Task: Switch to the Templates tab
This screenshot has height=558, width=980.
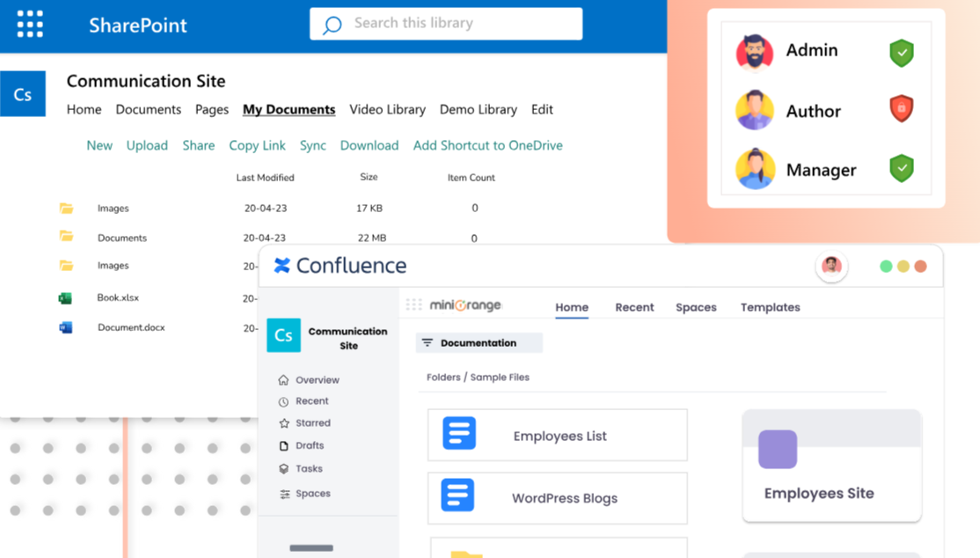Action: (770, 307)
